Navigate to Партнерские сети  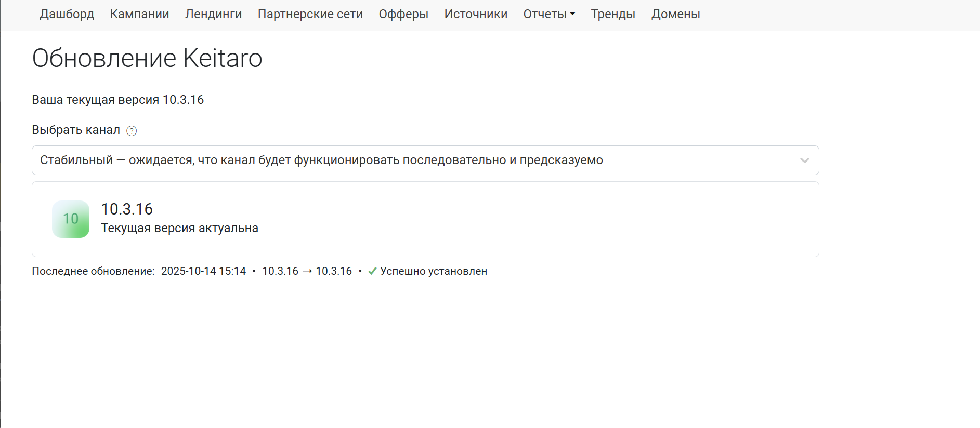point(310,14)
